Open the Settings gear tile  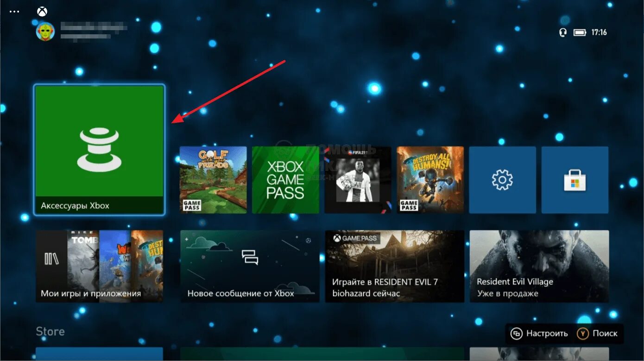point(502,180)
